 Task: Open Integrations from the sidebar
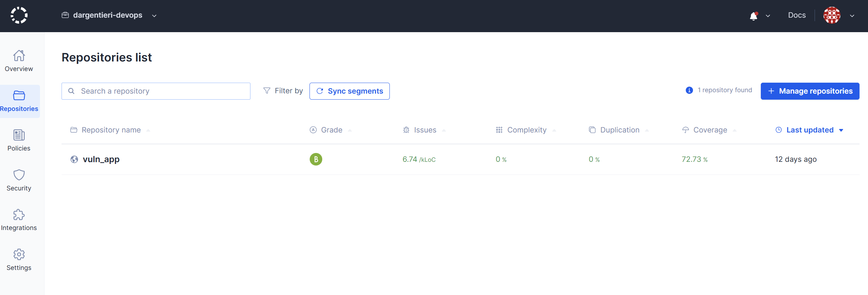(19, 220)
